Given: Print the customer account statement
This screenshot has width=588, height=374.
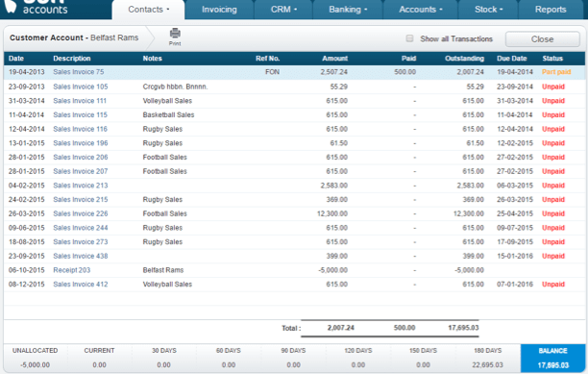Looking at the screenshot, I should click(x=175, y=37).
